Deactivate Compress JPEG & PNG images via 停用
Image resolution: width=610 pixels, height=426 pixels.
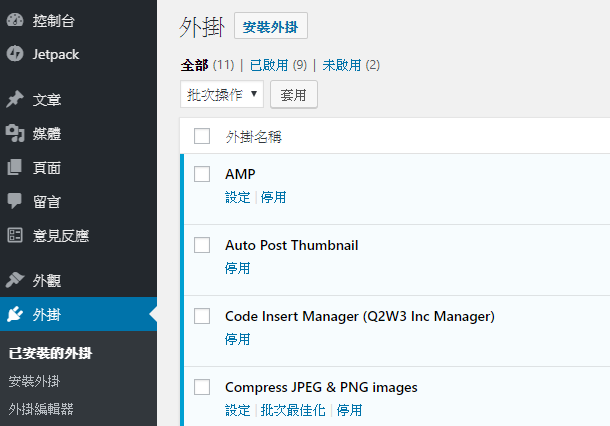(x=349, y=410)
